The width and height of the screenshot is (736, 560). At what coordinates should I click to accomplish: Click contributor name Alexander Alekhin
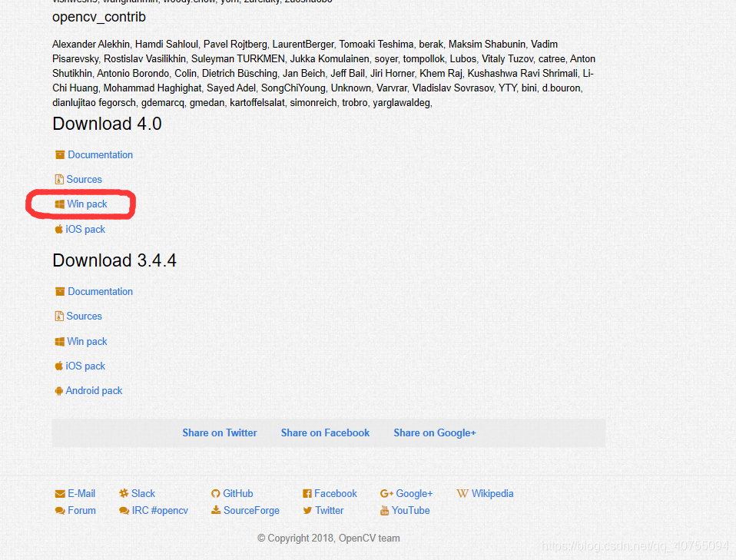click(91, 44)
